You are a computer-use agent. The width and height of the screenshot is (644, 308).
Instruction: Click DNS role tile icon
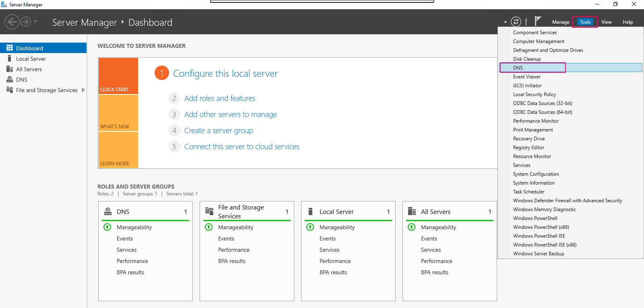[108, 211]
